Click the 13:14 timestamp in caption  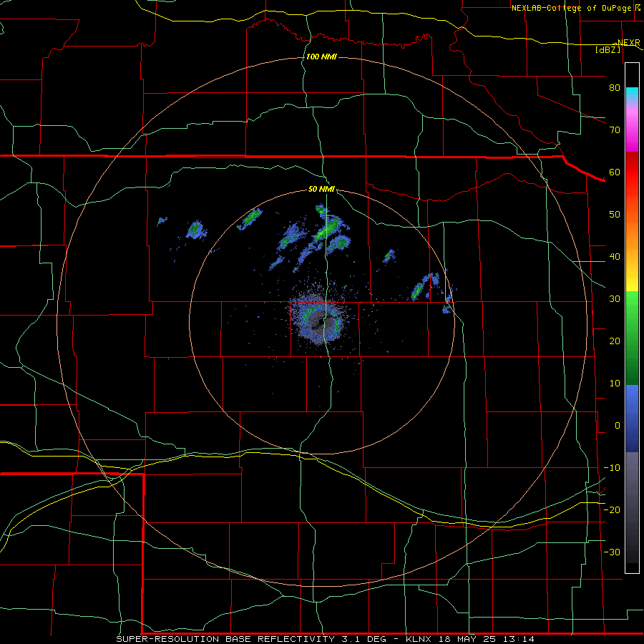click(519, 639)
